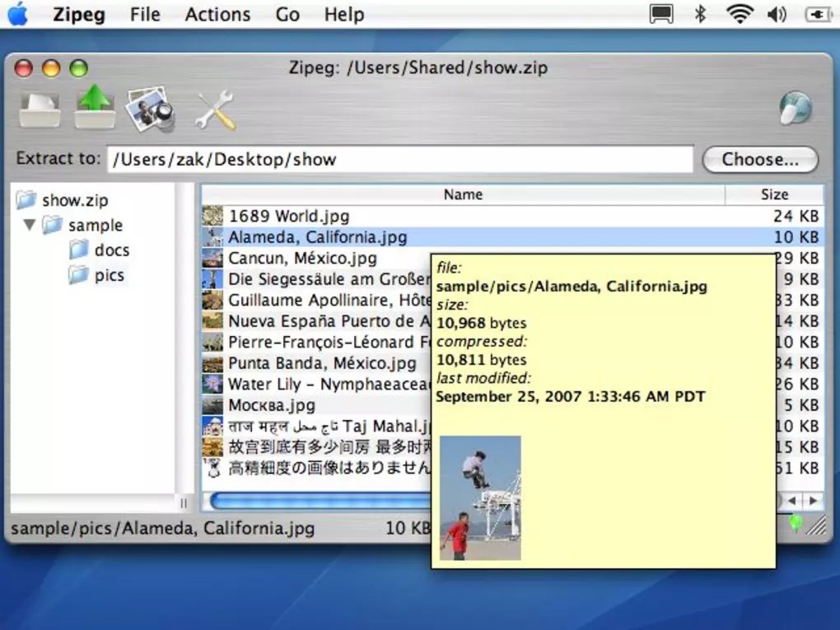Viewport: 840px width, 630px height.
Task: Open the Go menu
Action: tap(287, 14)
